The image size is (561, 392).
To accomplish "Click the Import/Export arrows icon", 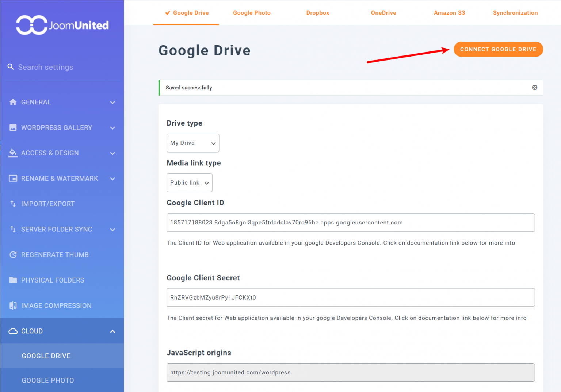I will click(x=13, y=204).
